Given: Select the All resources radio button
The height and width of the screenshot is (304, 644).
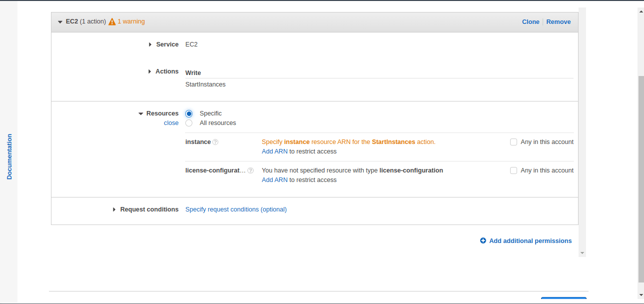Looking at the screenshot, I should tap(189, 123).
